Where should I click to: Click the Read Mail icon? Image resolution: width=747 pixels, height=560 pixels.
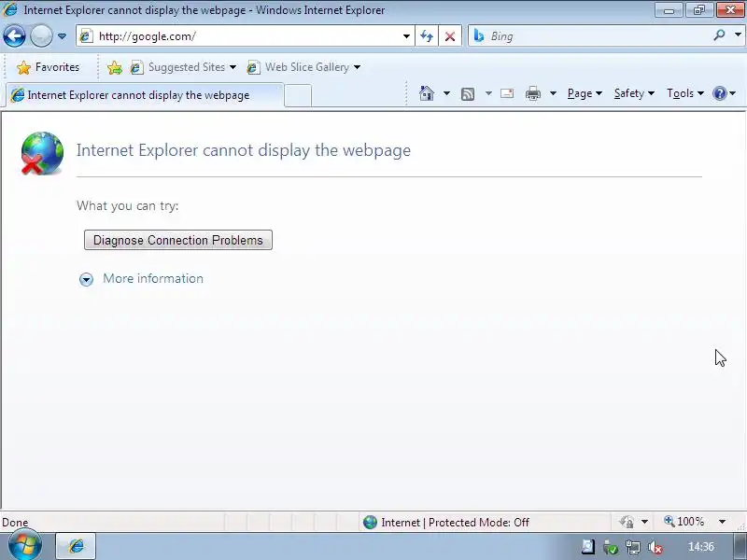click(x=507, y=93)
